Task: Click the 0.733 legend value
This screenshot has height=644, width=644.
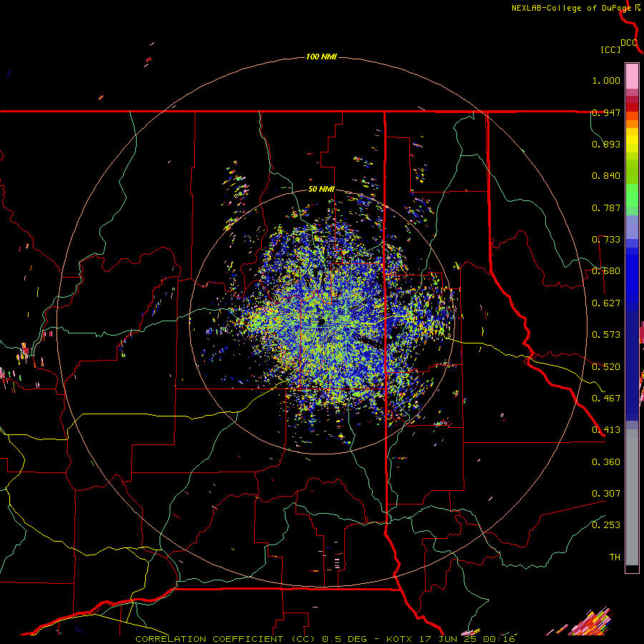Action: [606, 240]
